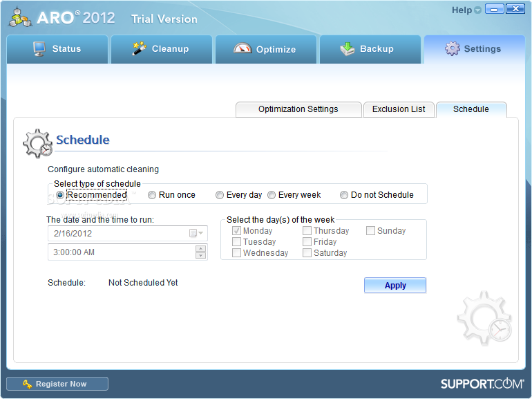
Task: Decrease time with the down spinner arrow
Action: [201, 255]
